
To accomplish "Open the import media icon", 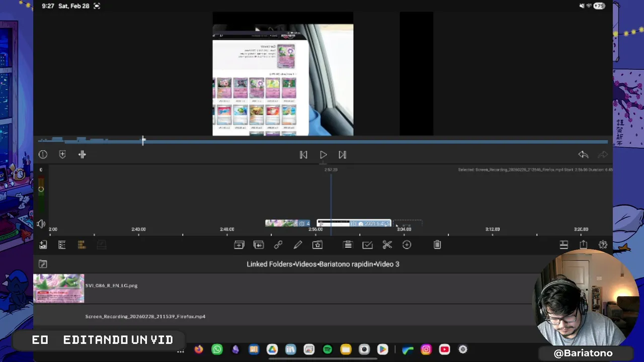I will click(x=43, y=245).
